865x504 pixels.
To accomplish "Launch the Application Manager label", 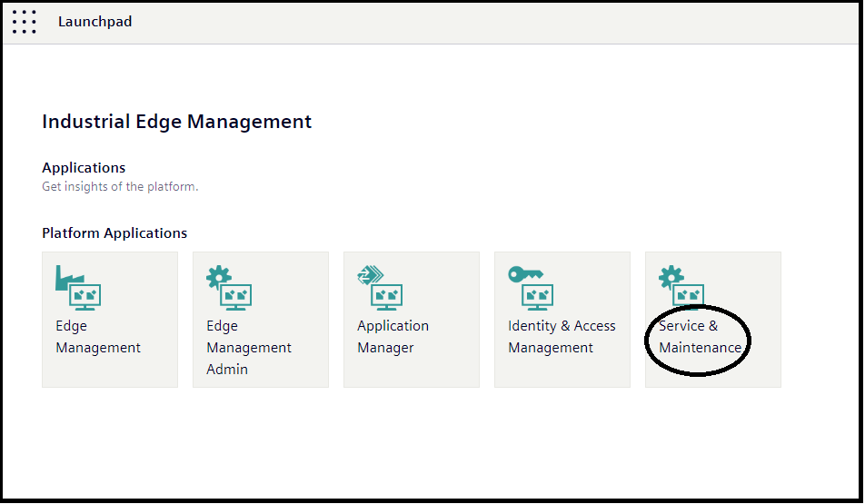I will 393,337.
